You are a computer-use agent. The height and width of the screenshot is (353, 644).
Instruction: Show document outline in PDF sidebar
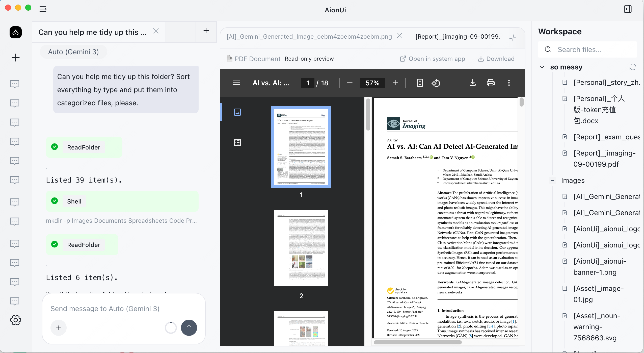(x=237, y=142)
